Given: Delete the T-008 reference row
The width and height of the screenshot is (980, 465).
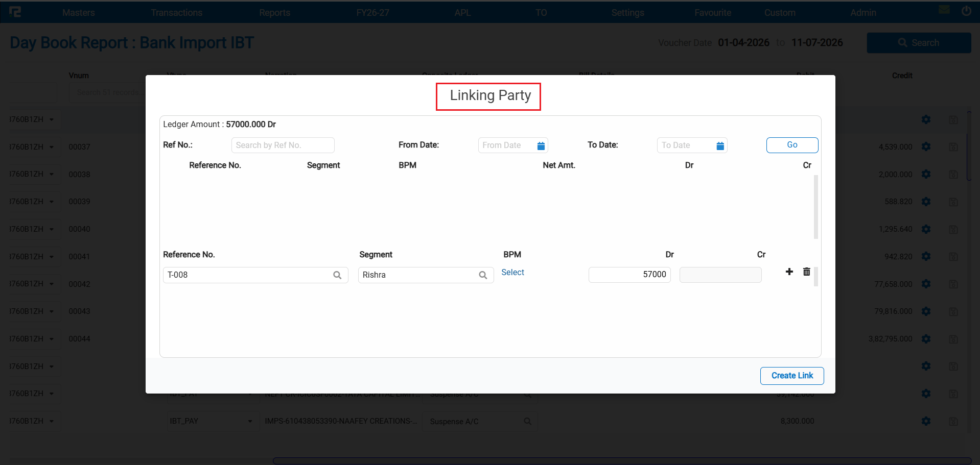Looking at the screenshot, I should click(x=807, y=272).
